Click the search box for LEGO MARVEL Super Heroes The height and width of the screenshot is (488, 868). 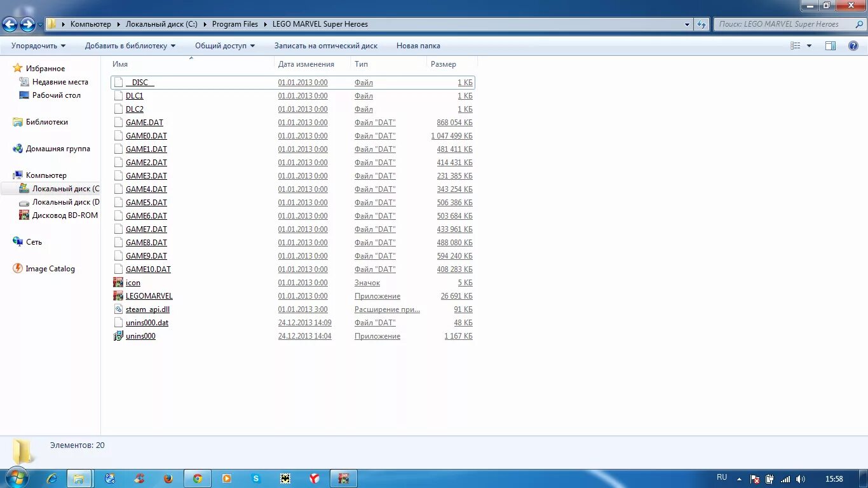click(789, 24)
